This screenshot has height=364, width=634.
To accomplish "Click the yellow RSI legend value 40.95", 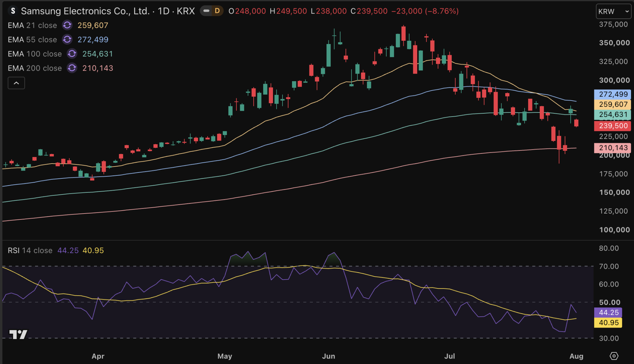I will pos(93,250).
